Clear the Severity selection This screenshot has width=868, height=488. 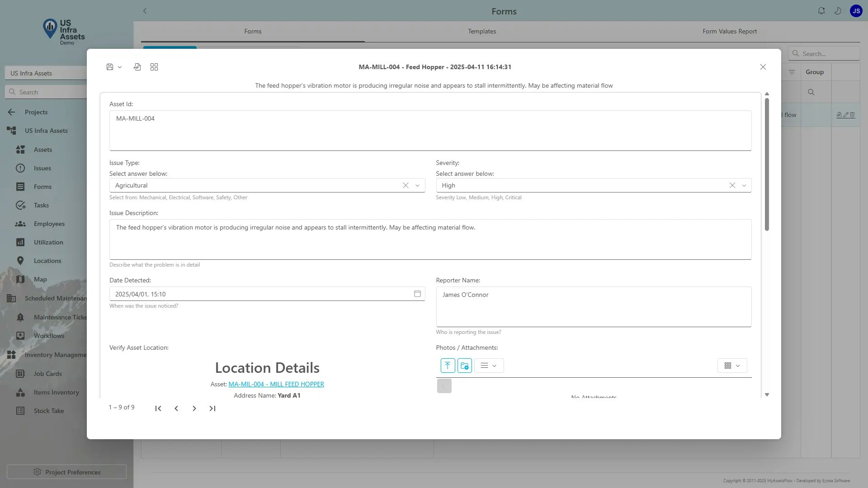coord(732,185)
